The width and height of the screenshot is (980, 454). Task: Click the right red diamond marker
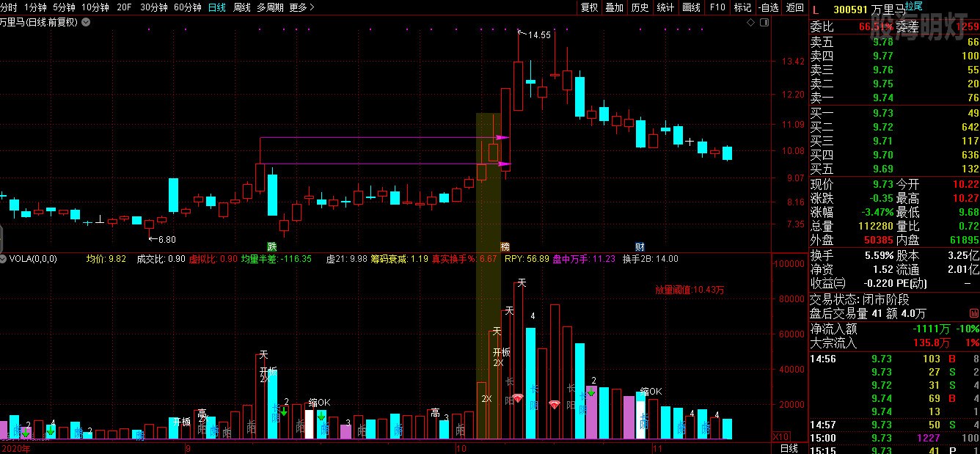[x=555, y=404]
